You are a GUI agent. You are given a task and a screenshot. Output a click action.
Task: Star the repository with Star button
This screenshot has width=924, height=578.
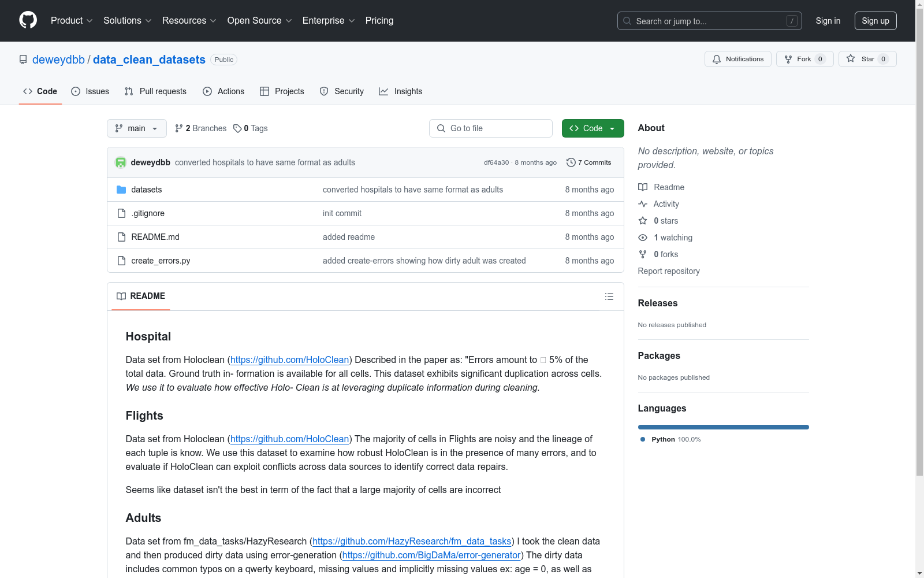867,59
